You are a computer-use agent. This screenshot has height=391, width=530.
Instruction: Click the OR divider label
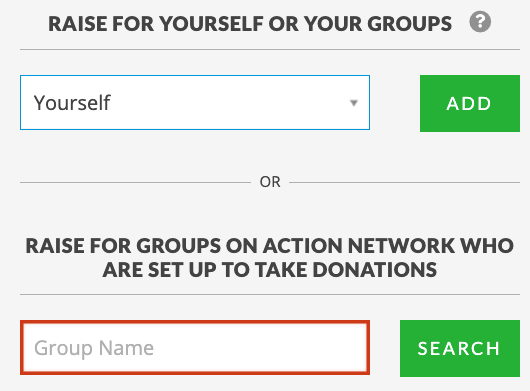click(x=270, y=182)
